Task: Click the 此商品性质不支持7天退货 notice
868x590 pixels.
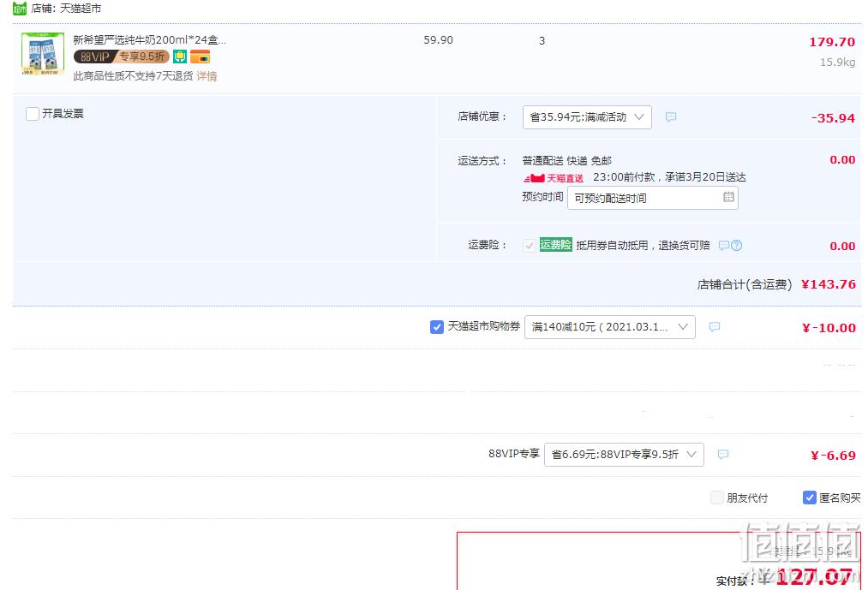Action: click(x=133, y=76)
